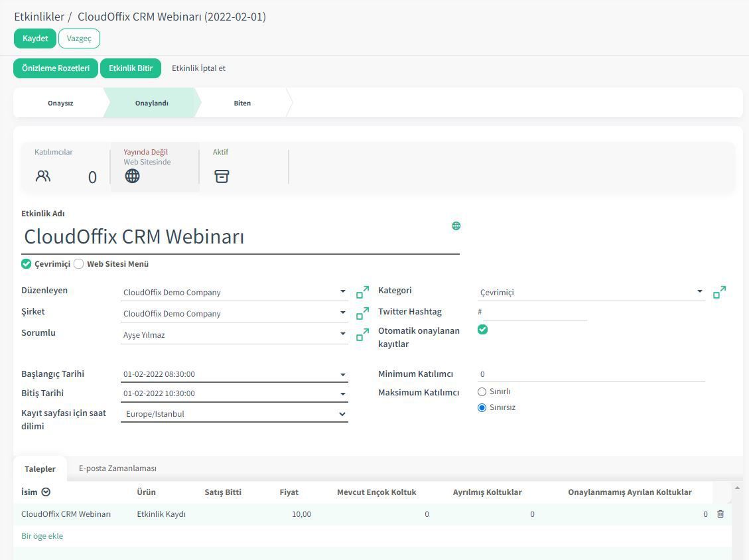This screenshot has height=560, width=749.
Task: Click the Aktif archive box icon
Action: coord(222,176)
